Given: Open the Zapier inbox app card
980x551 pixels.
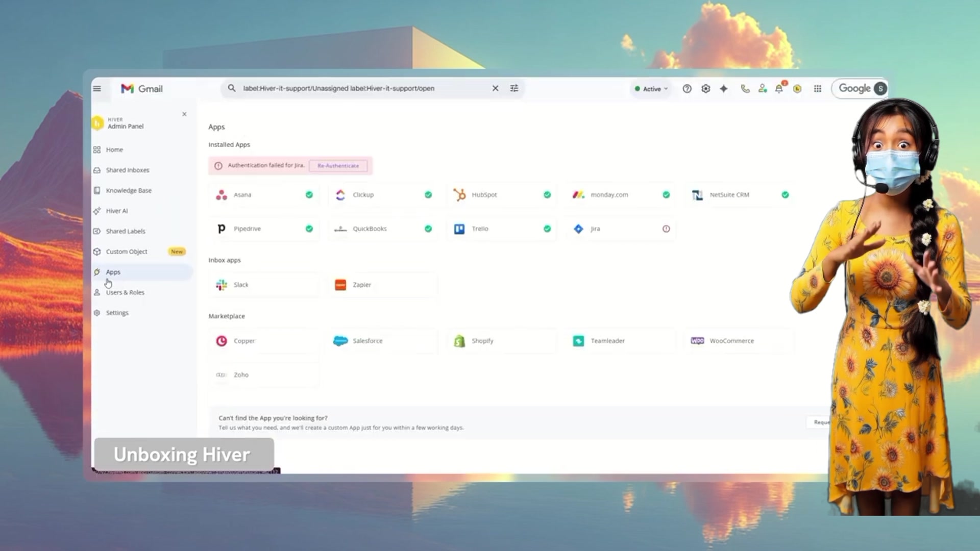Looking at the screenshot, I should pyautogui.click(x=383, y=285).
